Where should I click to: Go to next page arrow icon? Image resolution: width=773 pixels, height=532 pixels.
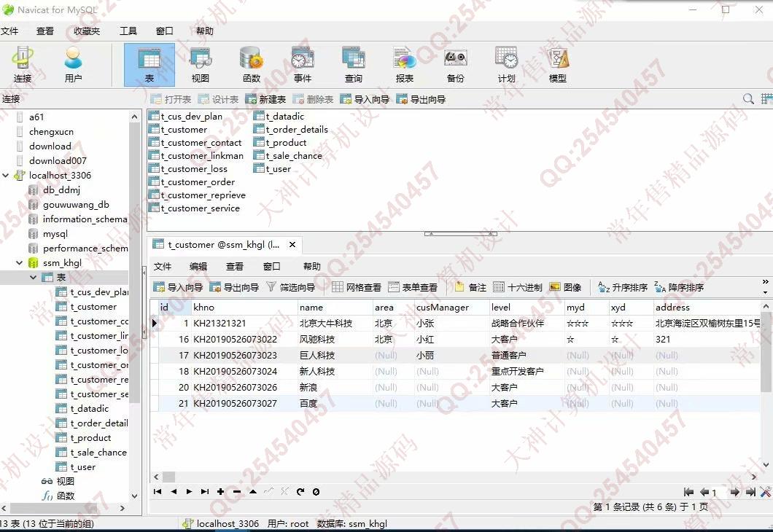pyautogui.click(x=734, y=492)
